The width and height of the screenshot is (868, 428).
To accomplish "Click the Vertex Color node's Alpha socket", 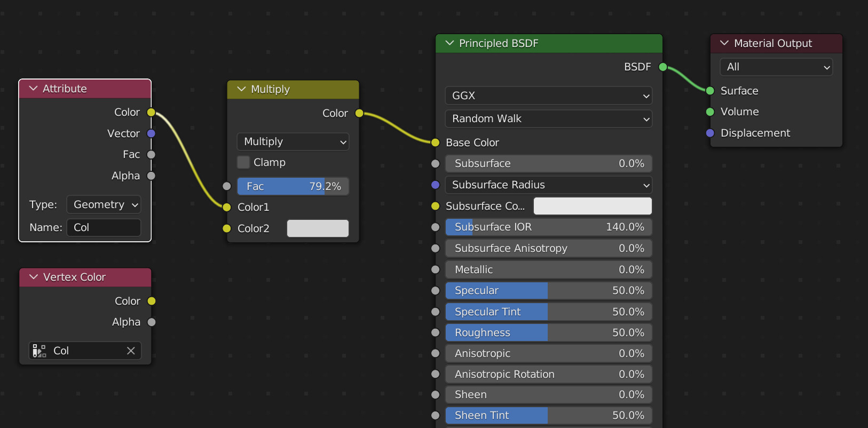I will click(152, 322).
